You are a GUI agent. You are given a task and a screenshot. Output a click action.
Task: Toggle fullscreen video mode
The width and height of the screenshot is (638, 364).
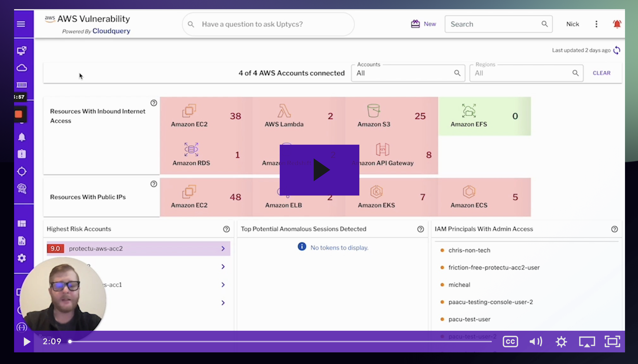612,342
